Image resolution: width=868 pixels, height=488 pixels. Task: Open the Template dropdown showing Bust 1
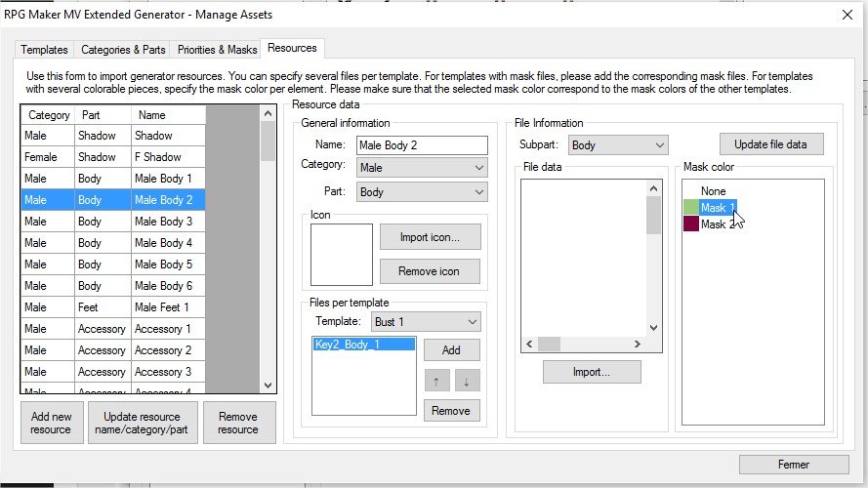[426, 321]
